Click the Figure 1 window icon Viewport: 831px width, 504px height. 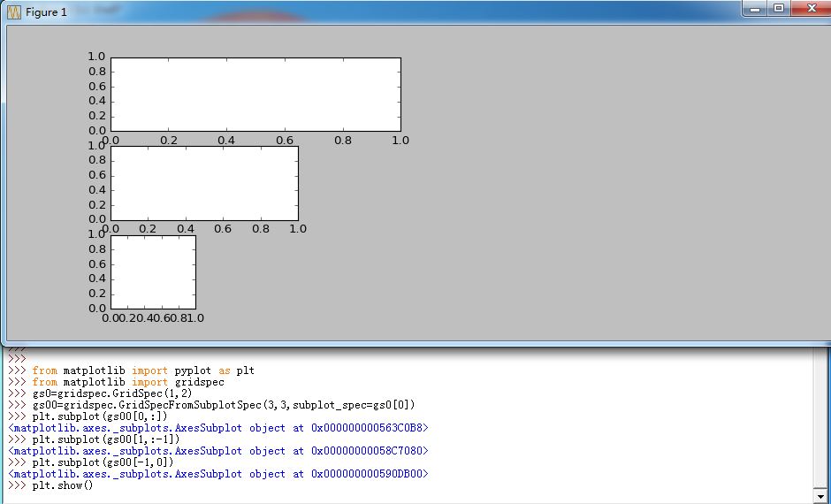click(14, 11)
